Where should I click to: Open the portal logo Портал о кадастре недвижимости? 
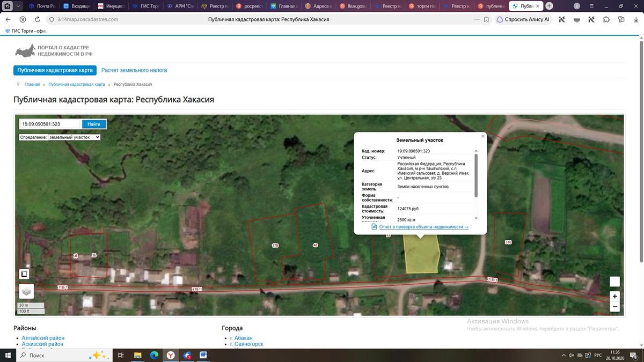tap(54, 51)
